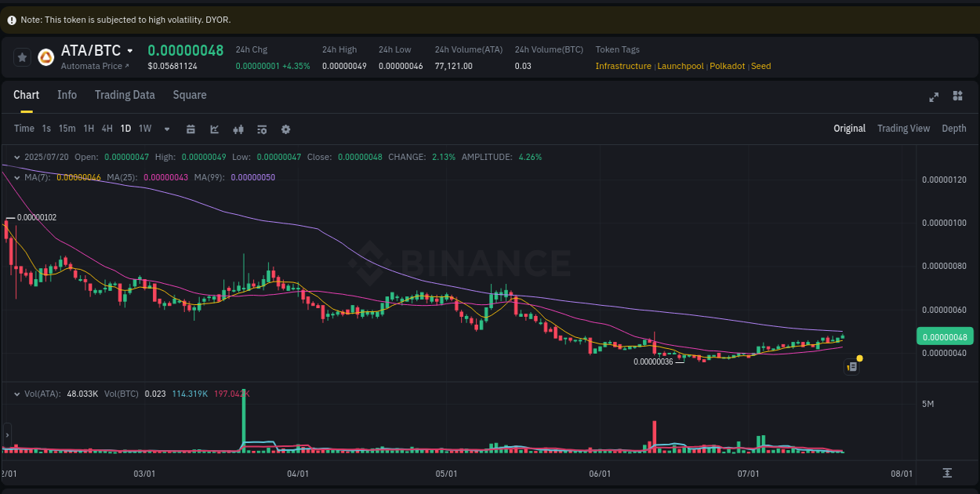980x494 pixels.
Task: Open the Square tab
Action: click(189, 95)
